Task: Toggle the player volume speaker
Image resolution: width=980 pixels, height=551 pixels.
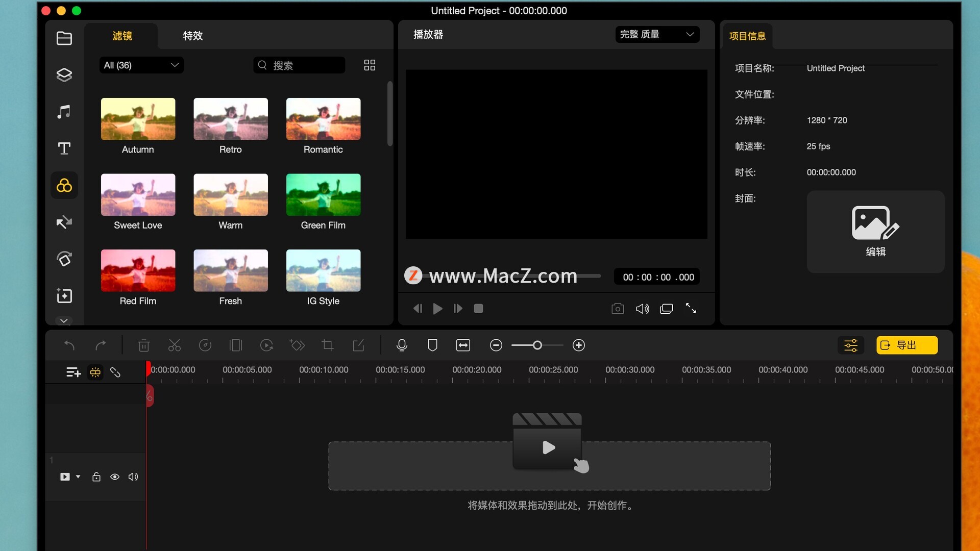Action: pyautogui.click(x=642, y=309)
